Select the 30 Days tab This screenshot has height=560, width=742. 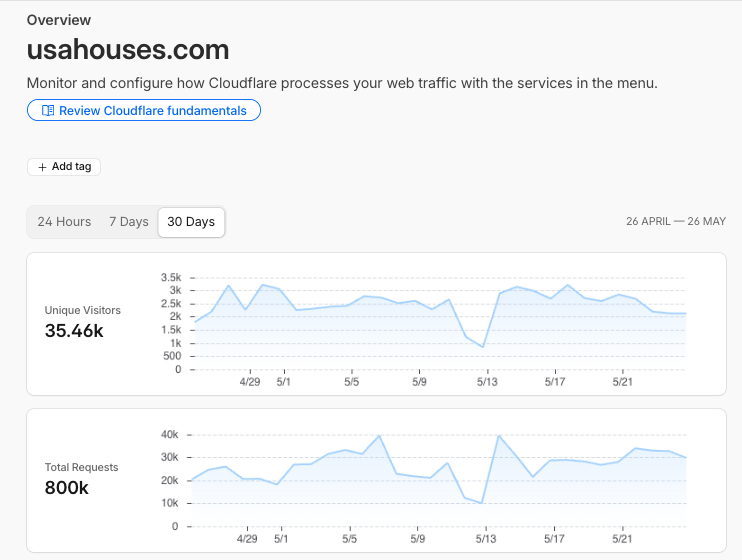click(x=191, y=222)
